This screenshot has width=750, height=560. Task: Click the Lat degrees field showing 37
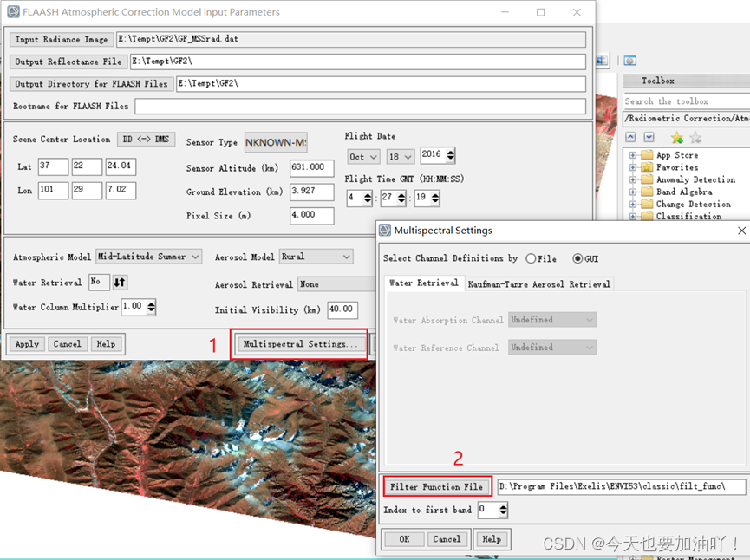click(x=53, y=166)
